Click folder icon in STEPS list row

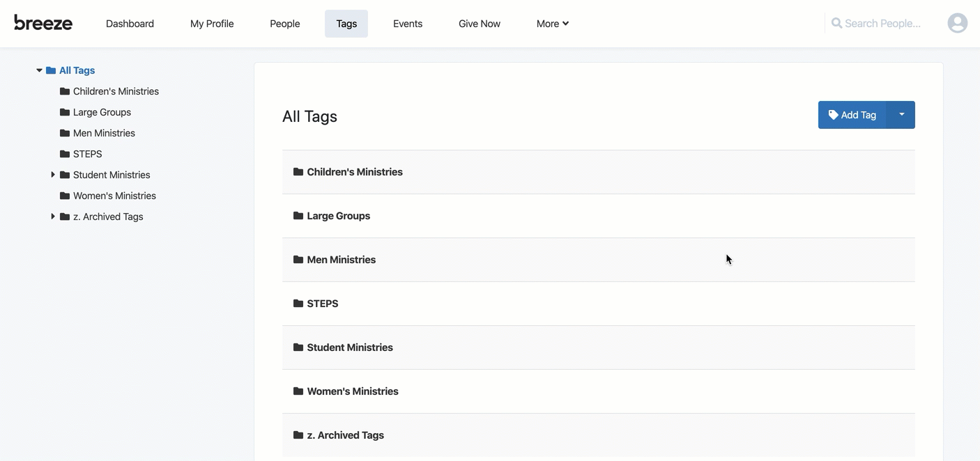(298, 304)
